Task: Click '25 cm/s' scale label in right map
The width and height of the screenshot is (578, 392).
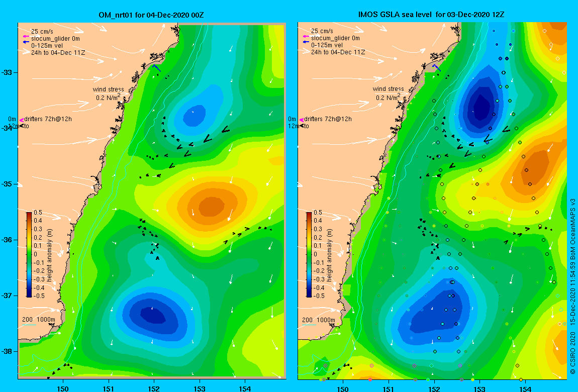Action: click(322, 31)
